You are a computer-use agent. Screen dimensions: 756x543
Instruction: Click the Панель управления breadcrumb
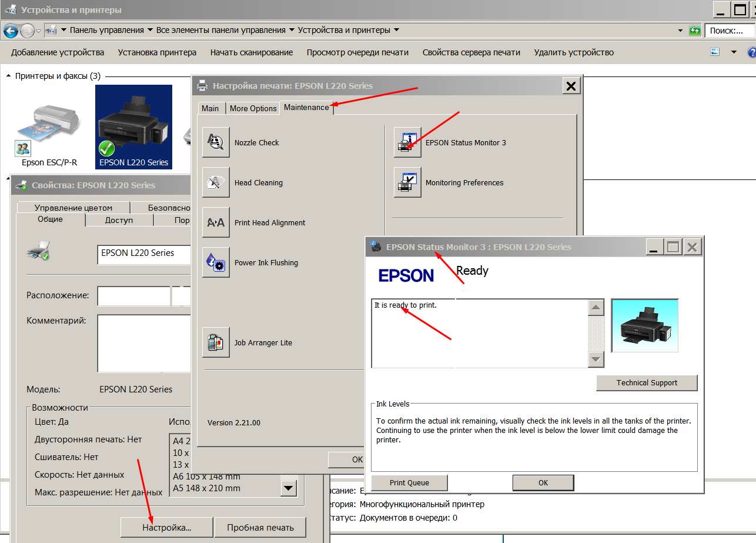tap(107, 30)
